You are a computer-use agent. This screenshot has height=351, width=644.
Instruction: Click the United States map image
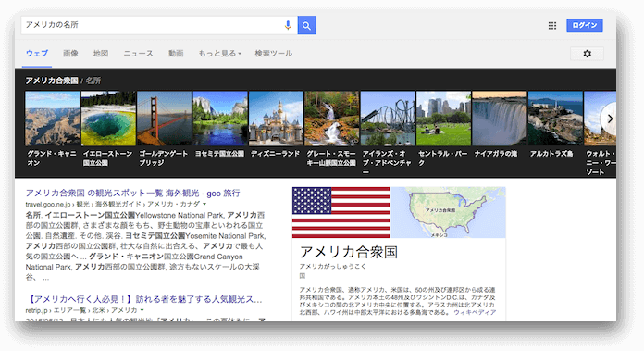(449, 212)
